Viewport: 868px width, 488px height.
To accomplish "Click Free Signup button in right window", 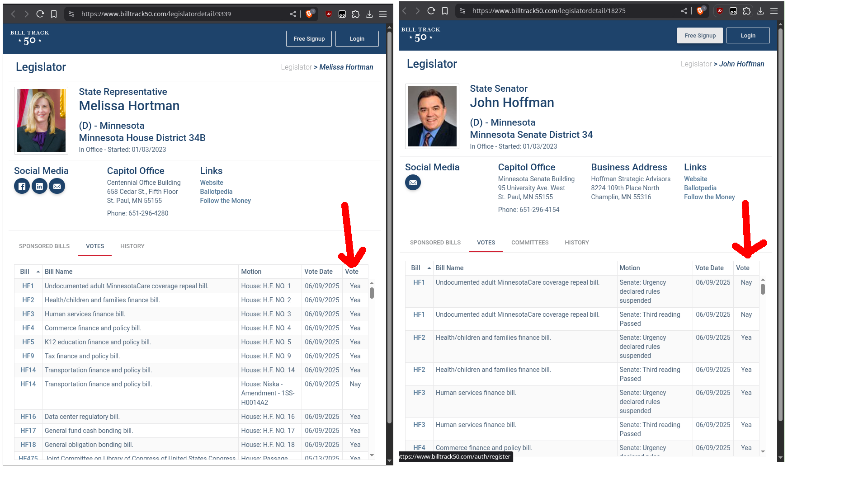I will click(x=700, y=36).
